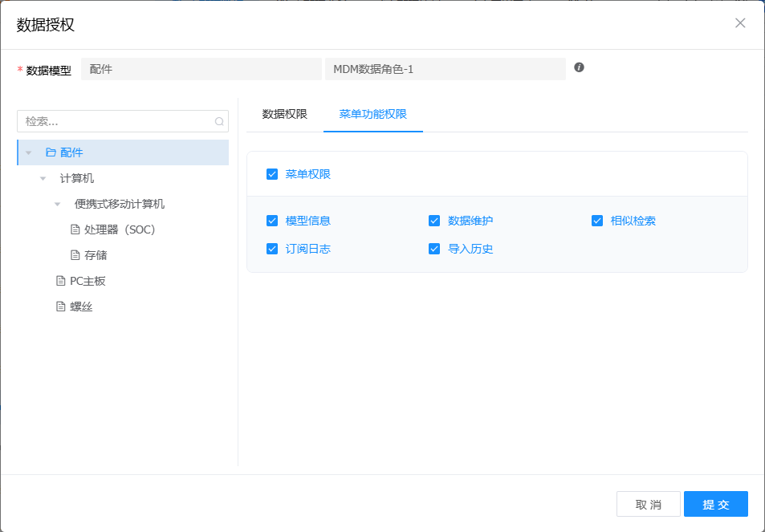Click the document icon beside 处理器（SOC）
Image resolution: width=765 pixels, height=532 pixels.
click(x=75, y=229)
